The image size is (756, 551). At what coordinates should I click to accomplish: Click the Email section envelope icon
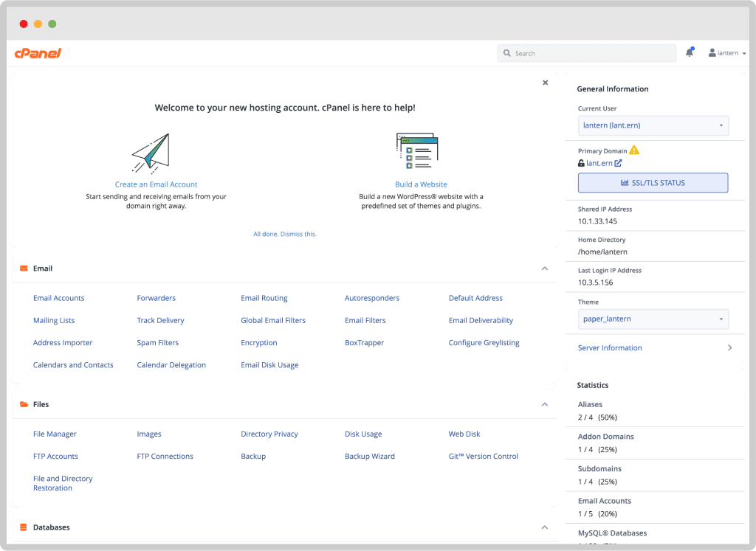(24, 268)
